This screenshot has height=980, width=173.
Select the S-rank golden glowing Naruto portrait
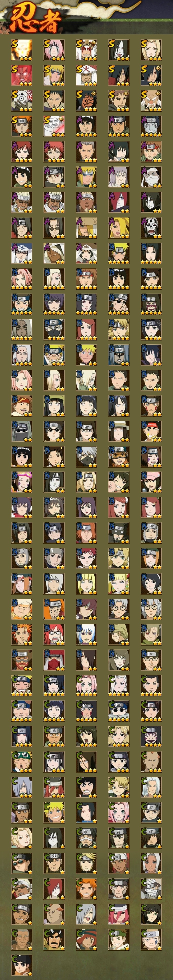pos(22,50)
